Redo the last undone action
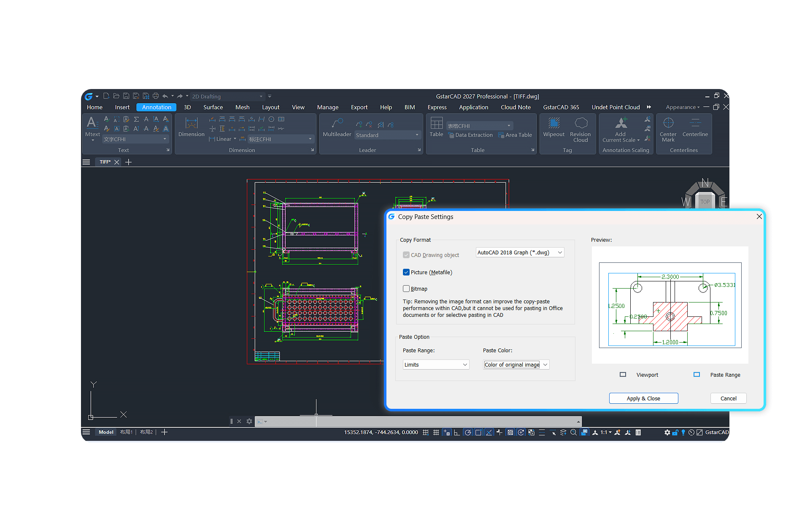The image size is (810, 532). pyautogui.click(x=180, y=96)
